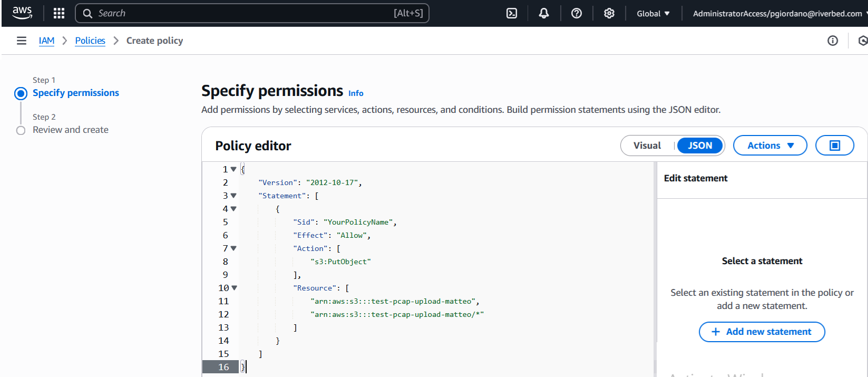Toggle the side navigation hamburger menu
This screenshot has height=377, width=868.
point(22,41)
